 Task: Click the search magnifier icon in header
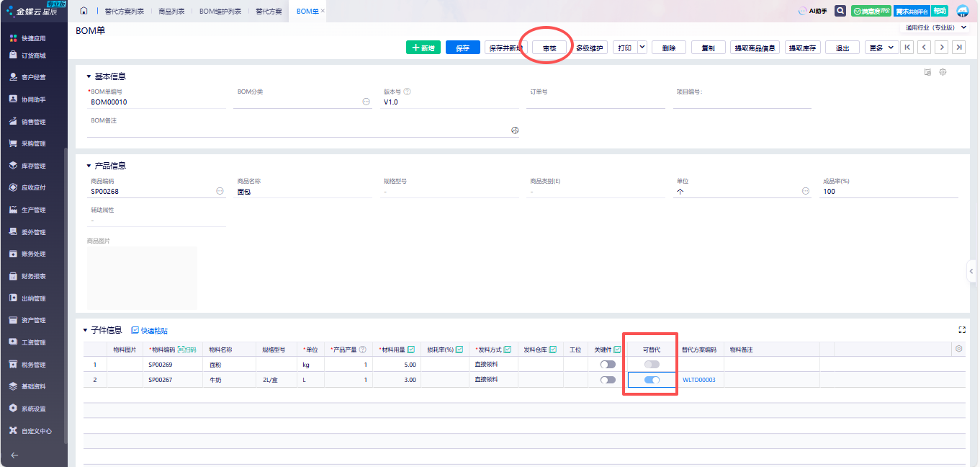(840, 11)
